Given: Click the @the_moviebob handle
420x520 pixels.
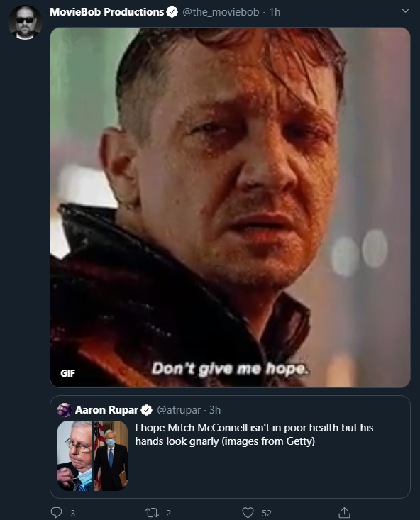Looking at the screenshot, I should [221, 12].
